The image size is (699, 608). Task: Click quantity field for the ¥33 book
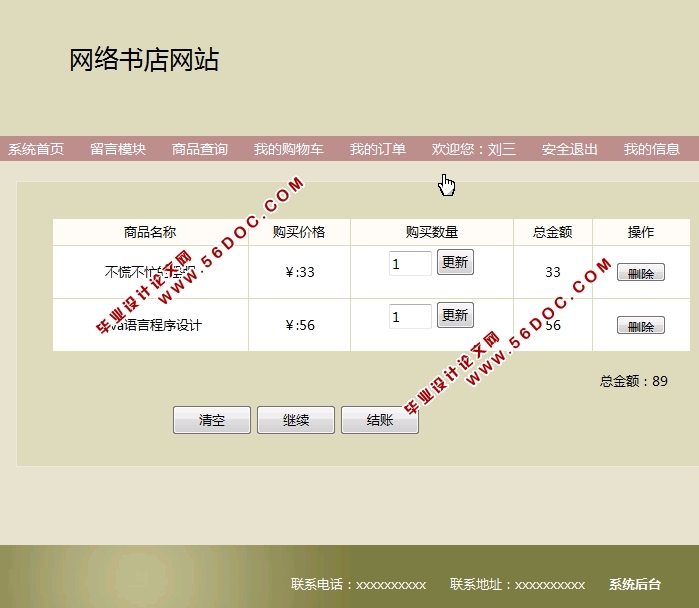(410, 263)
